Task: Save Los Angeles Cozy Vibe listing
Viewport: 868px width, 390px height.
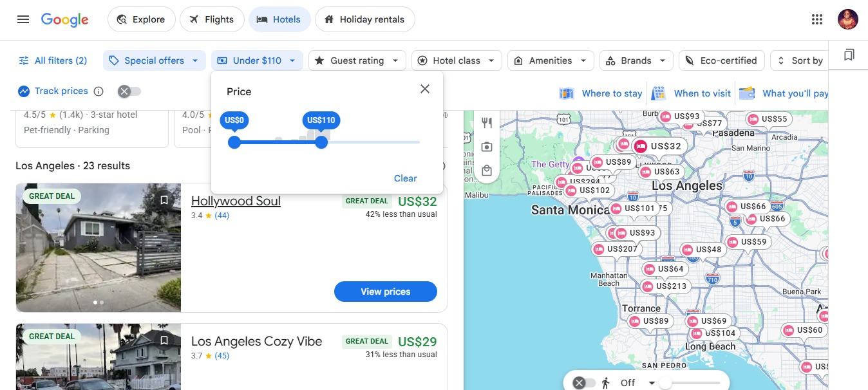Action: pos(164,340)
